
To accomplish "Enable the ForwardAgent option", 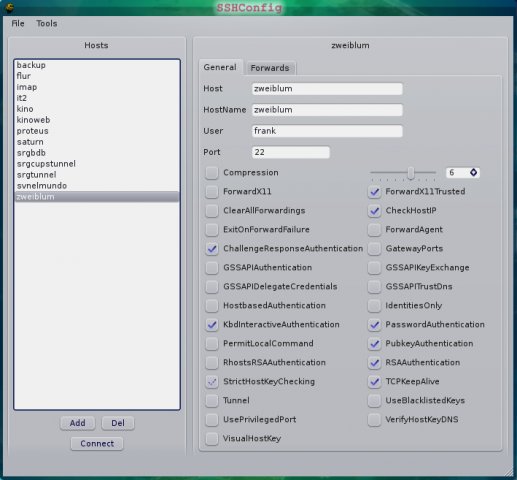I will pos(374,230).
